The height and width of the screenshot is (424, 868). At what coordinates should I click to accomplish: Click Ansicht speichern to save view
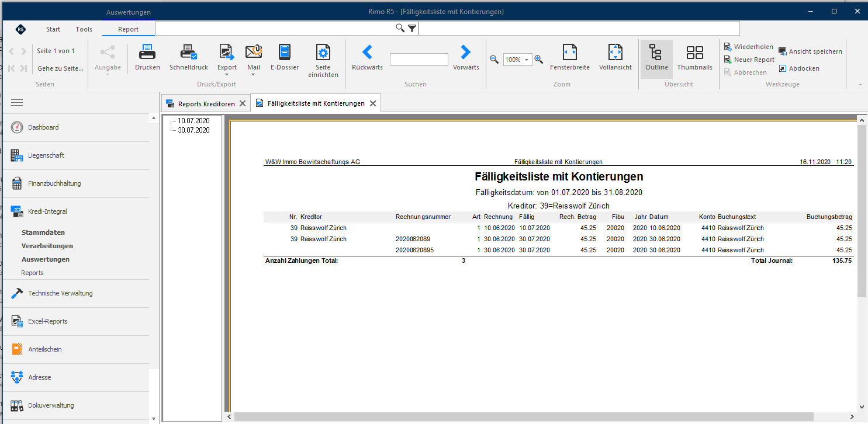point(811,51)
